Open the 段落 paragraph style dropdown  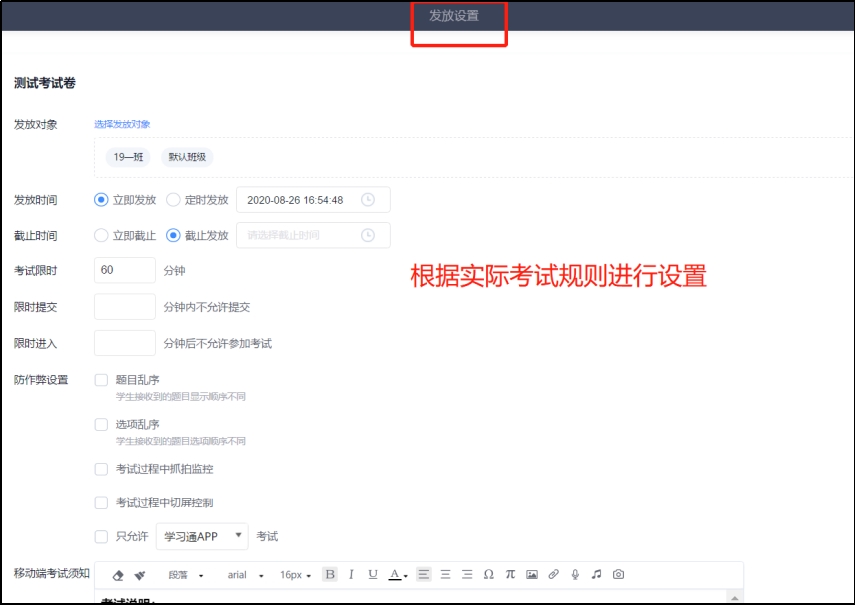tap(185, 575)
